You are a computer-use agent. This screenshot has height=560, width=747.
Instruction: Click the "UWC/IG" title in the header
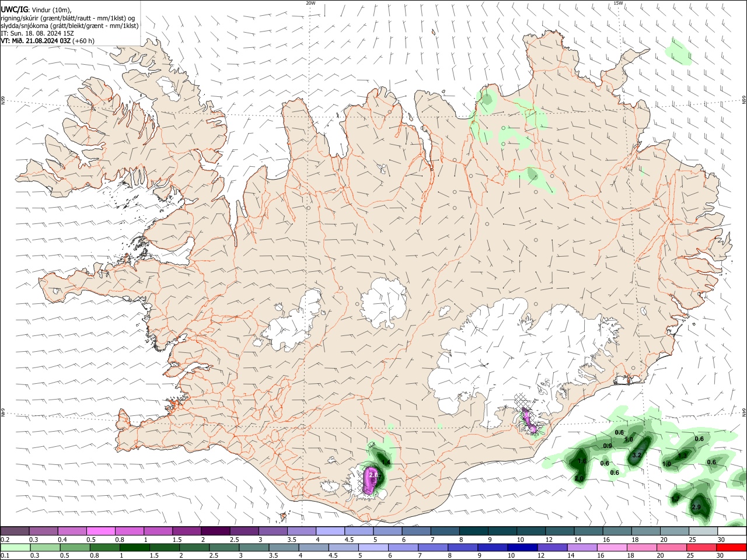tap(14, 9)
